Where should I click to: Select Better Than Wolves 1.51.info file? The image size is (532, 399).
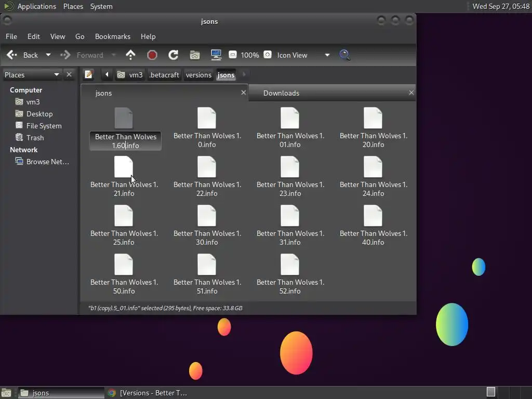point(207,274)
